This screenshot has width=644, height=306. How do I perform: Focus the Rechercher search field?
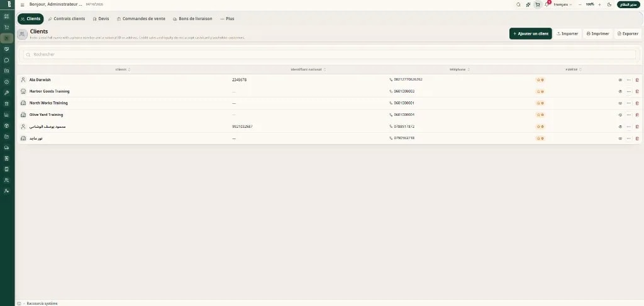point(330,54)
